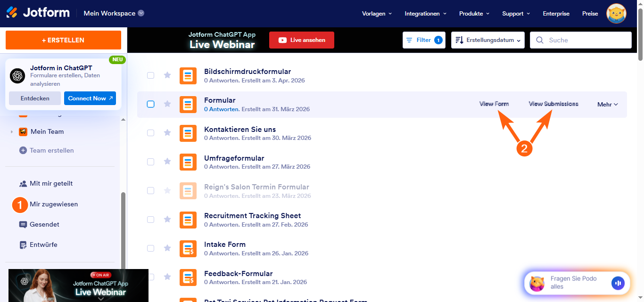Expand the Vorlagen menu
644x302 pixels.
point(377,14)
